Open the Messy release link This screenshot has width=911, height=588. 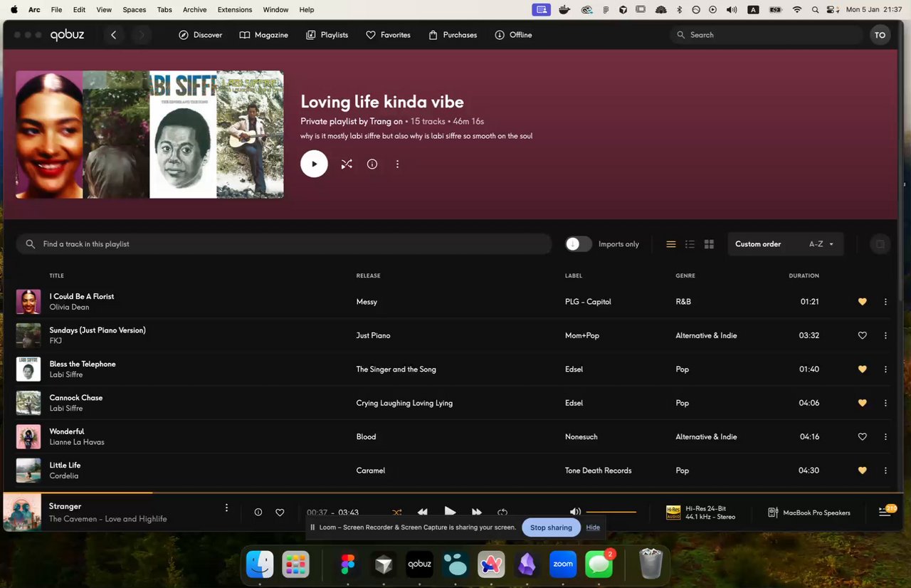pyautogui.click(x=367, y=302)
